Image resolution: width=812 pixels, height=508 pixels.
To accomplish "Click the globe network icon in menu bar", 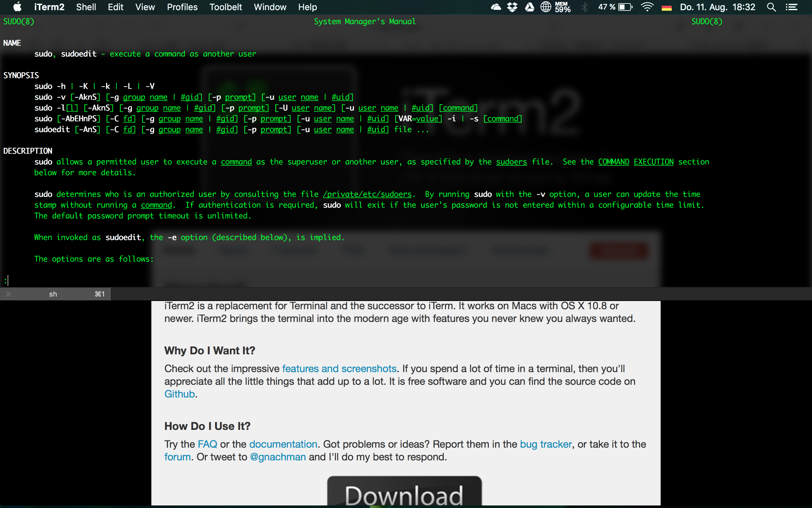I will 546,7.
